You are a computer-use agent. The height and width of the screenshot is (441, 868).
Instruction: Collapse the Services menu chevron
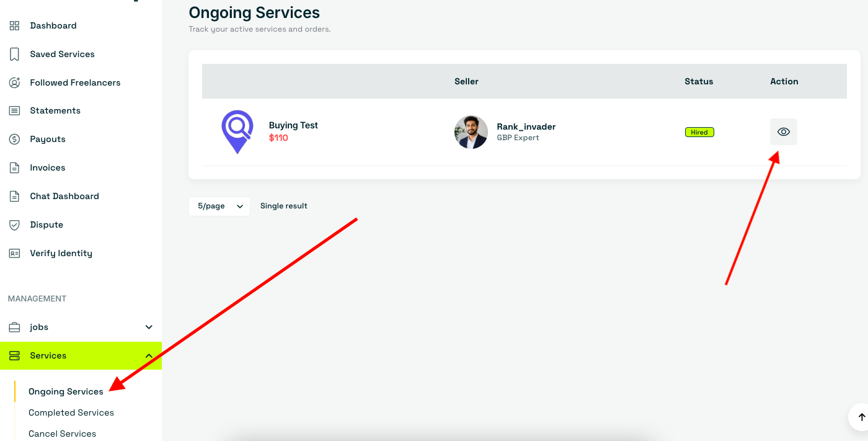pyautogui.click(x=149, y=355)
